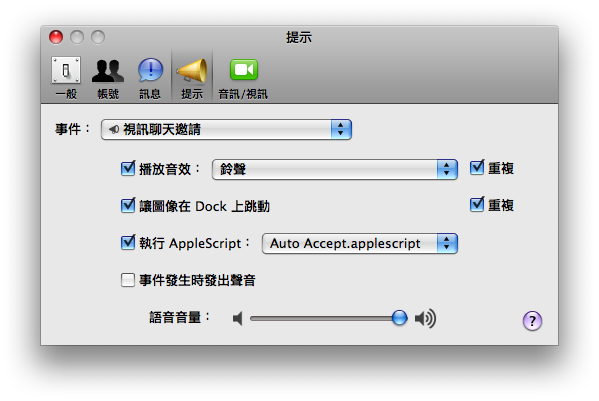Click the 語音音量： label
The image size is (599, 401).
pyautogui.click(x=180, y=317)
